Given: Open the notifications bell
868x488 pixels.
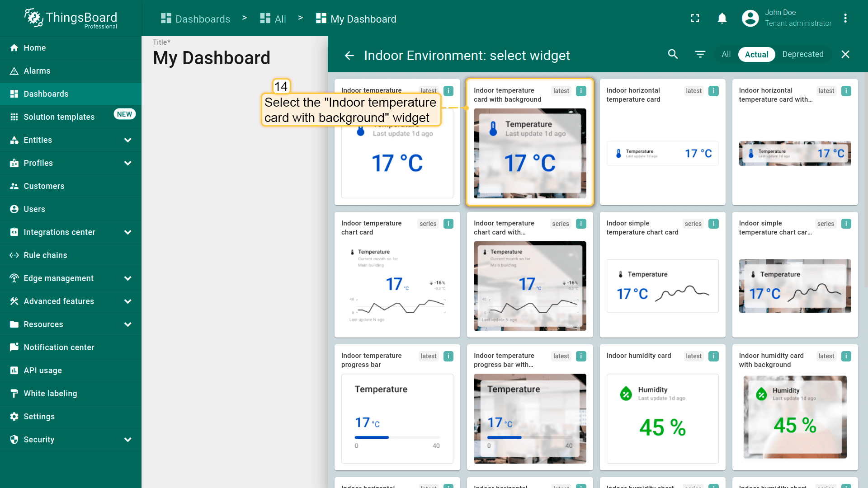Looking at the screenshot, I should pos(722,18).
